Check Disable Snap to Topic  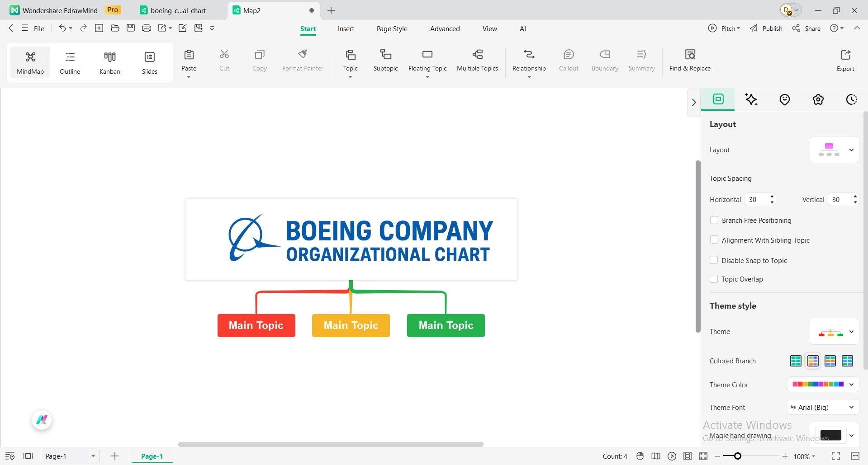pyautogui.click(x=714, y=260)
